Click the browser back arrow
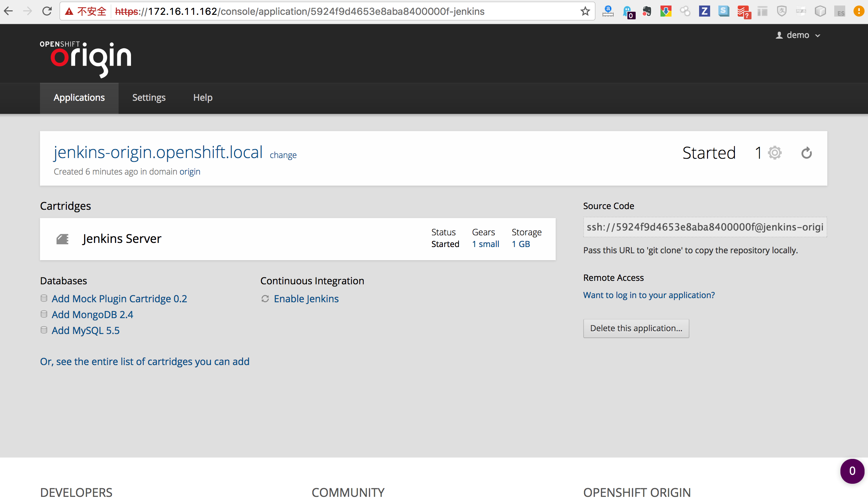Viewport: 868px width, 501px height. coord(9,11)
